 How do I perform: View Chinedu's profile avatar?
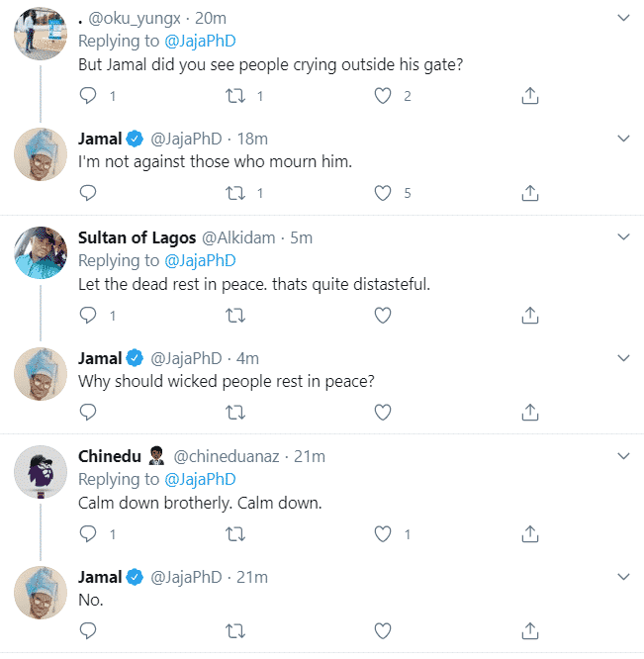click(41, 472)
